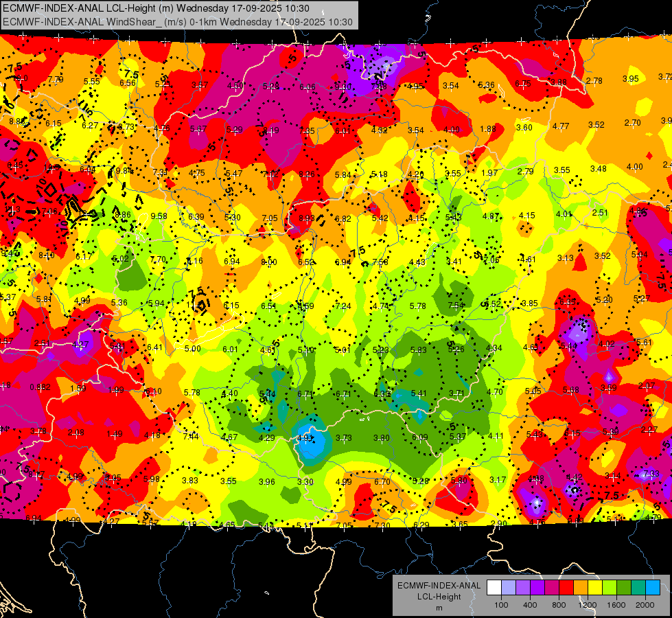Click the legend label 1200
Viewport: 672px width, 618px height.
pos(588,605)
